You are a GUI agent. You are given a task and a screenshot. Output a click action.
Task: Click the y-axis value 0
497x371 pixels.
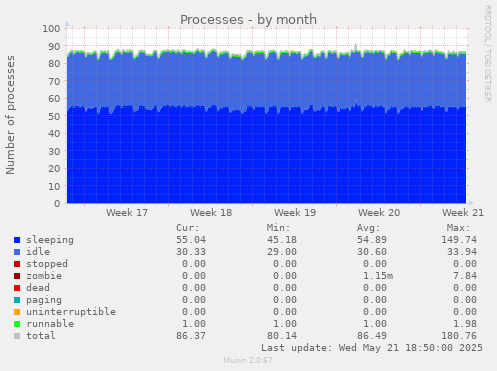pos(57,203)
